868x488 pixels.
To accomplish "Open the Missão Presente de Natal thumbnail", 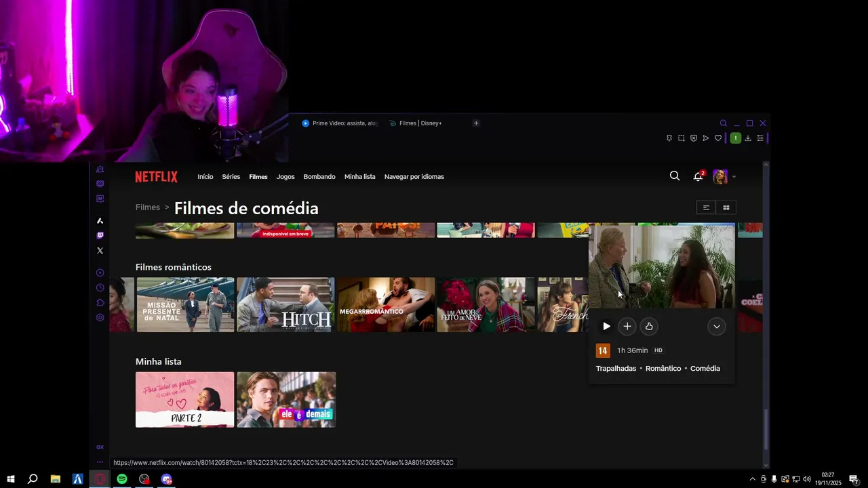I will click(185, 304).
